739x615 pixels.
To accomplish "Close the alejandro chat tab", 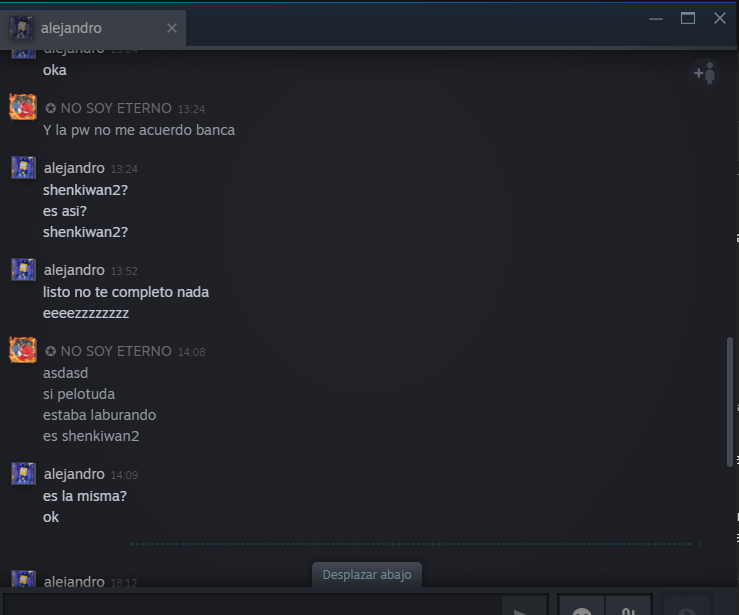I will [172, 28].
